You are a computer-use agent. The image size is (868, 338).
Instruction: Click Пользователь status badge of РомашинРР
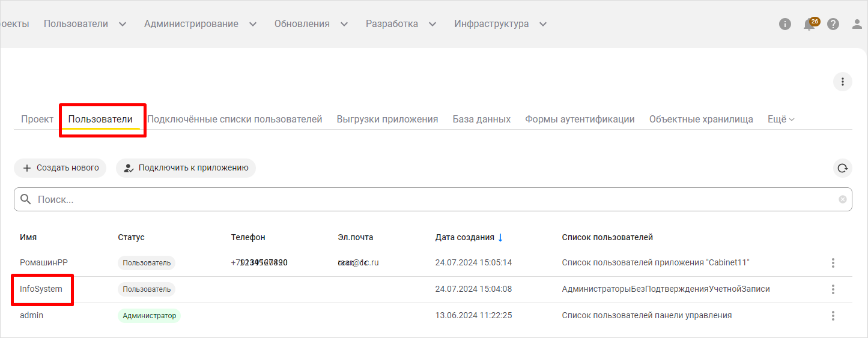[x=147, y=263]
